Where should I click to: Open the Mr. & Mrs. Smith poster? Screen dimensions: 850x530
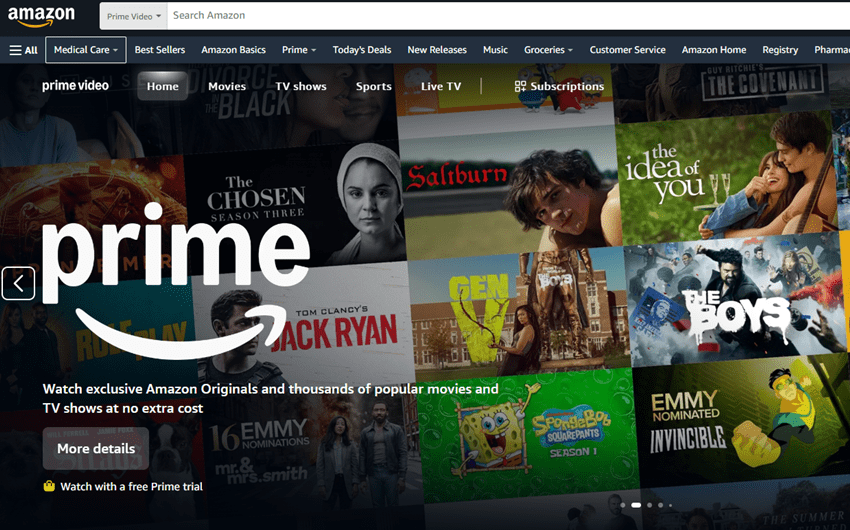312,453
